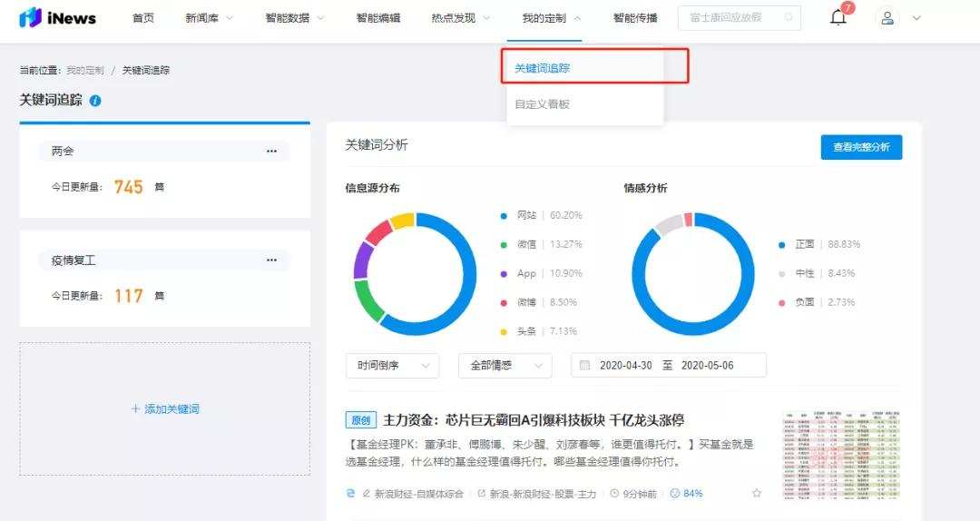The width and height of the screenshot is (980, 521).
Task: Open 智能数据 menu
Action: click(294, 18)
